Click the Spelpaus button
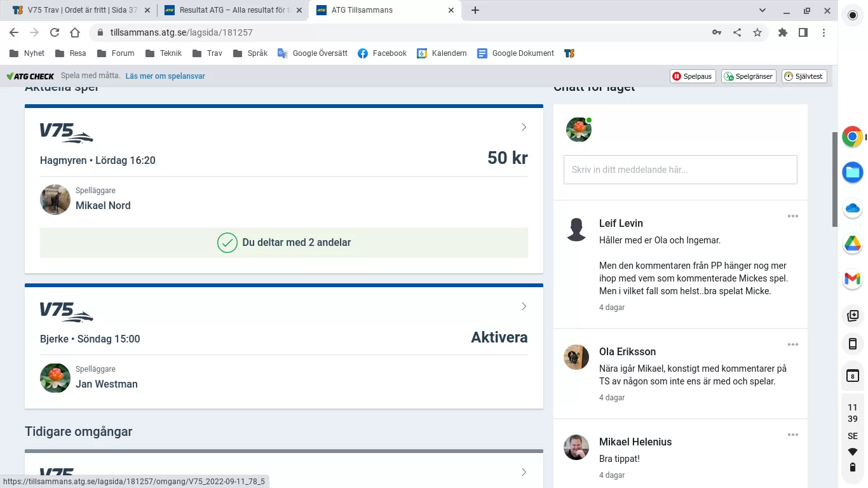This screenshot has width=868, height=488. (x=693, y=76)
